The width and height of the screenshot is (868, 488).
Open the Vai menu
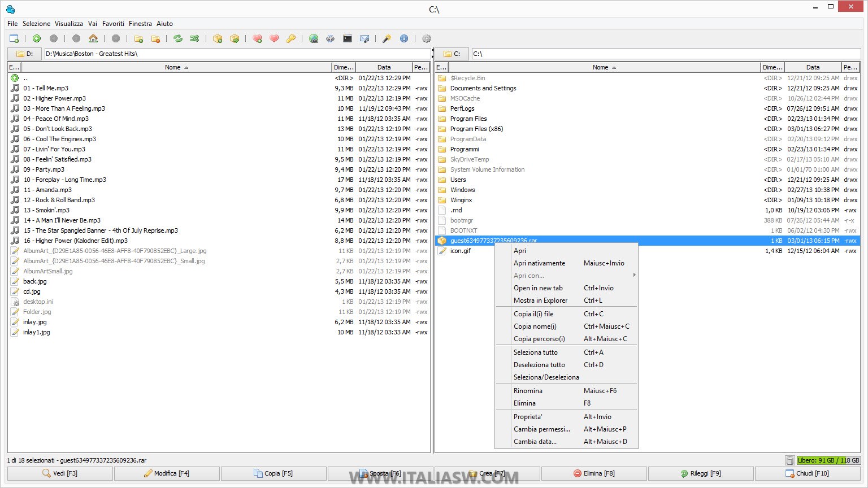tap(93, 24)
